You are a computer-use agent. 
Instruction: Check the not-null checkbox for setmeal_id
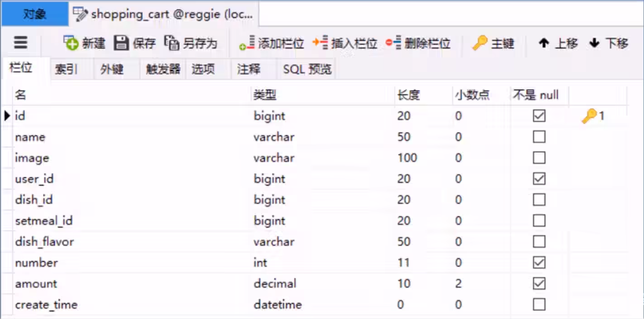539,221
